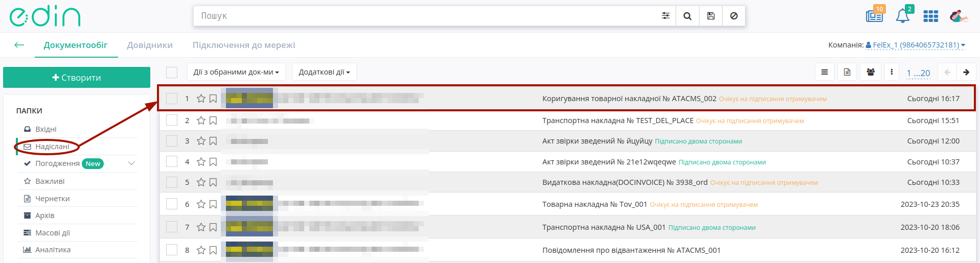980x263 pixels.
Task: Star document number 8
Action: pos(201,250)
